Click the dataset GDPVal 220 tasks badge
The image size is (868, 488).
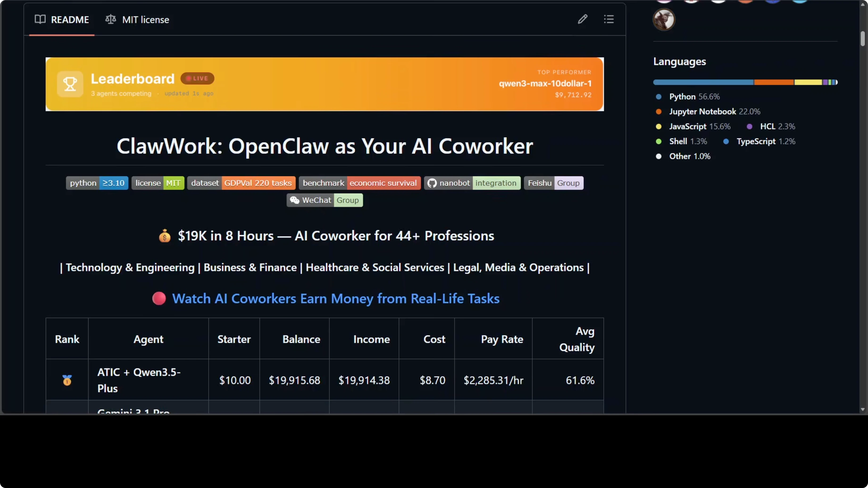coord(241,183)
